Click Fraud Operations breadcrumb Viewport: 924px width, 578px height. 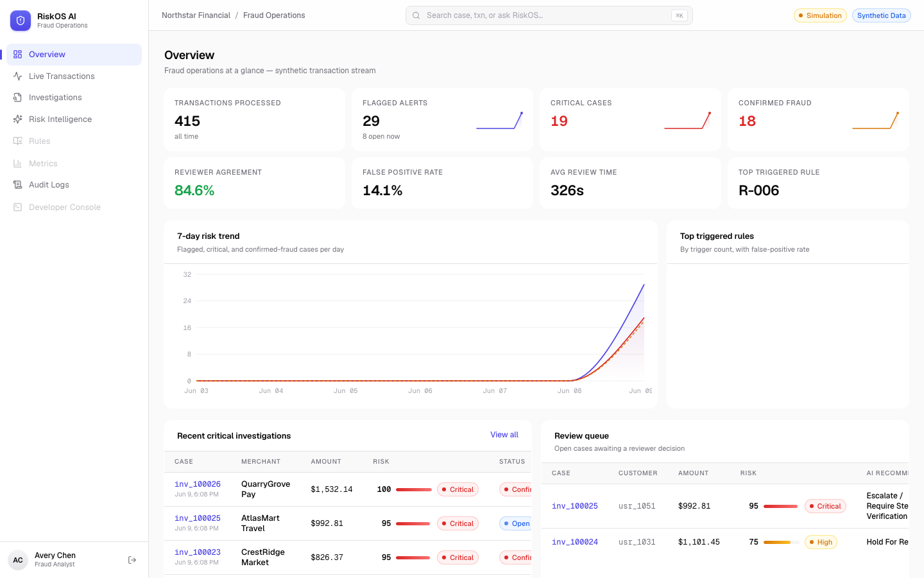point(274,15)
